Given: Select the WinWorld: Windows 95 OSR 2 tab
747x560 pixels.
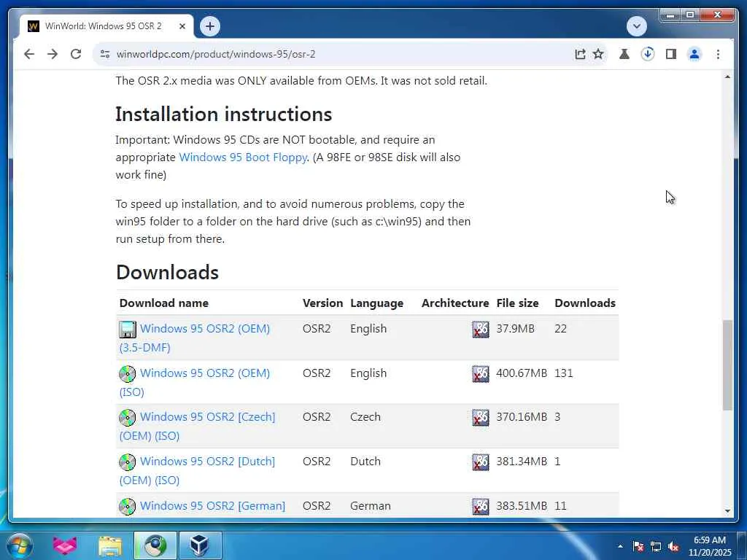Looking at the screenshot, I should (103, 26).
